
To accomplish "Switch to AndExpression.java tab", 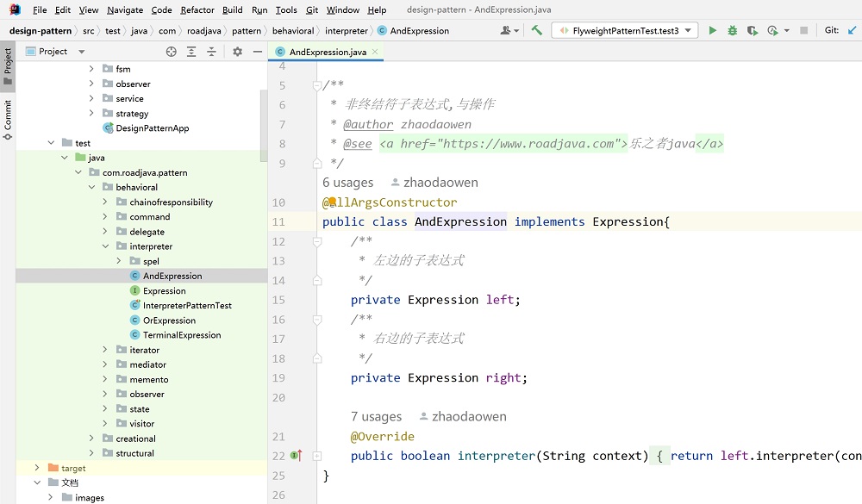I will pos(328,52).
